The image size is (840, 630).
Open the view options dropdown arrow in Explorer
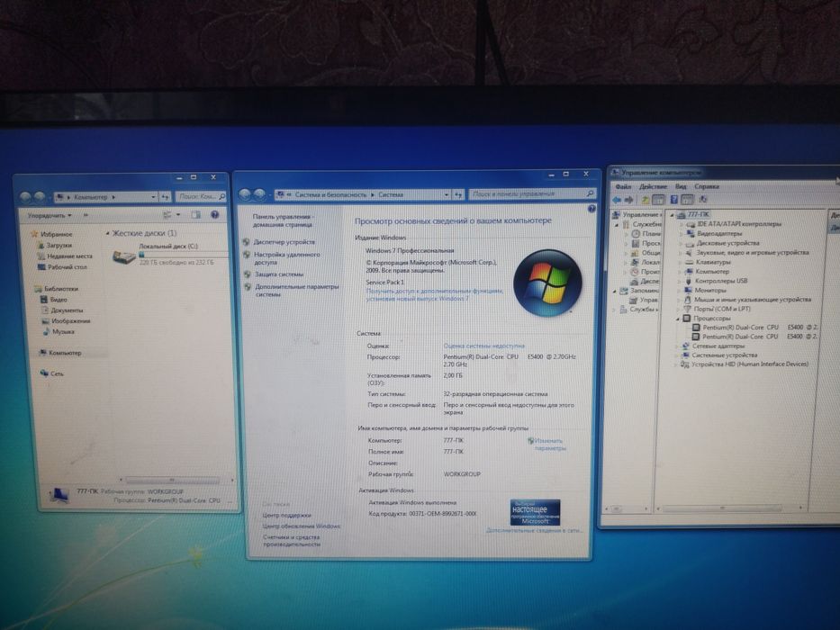[178, 215]
